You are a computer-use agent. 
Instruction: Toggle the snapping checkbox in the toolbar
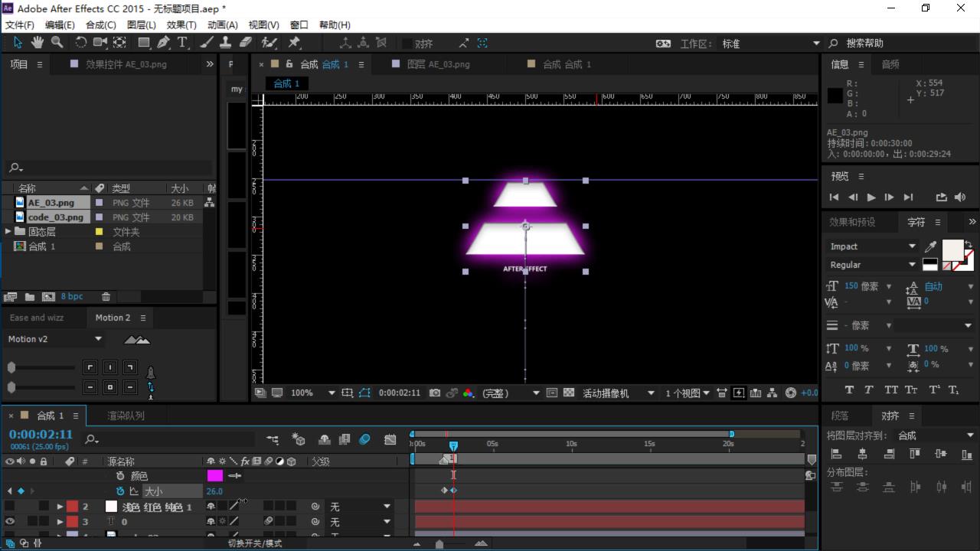407,44
